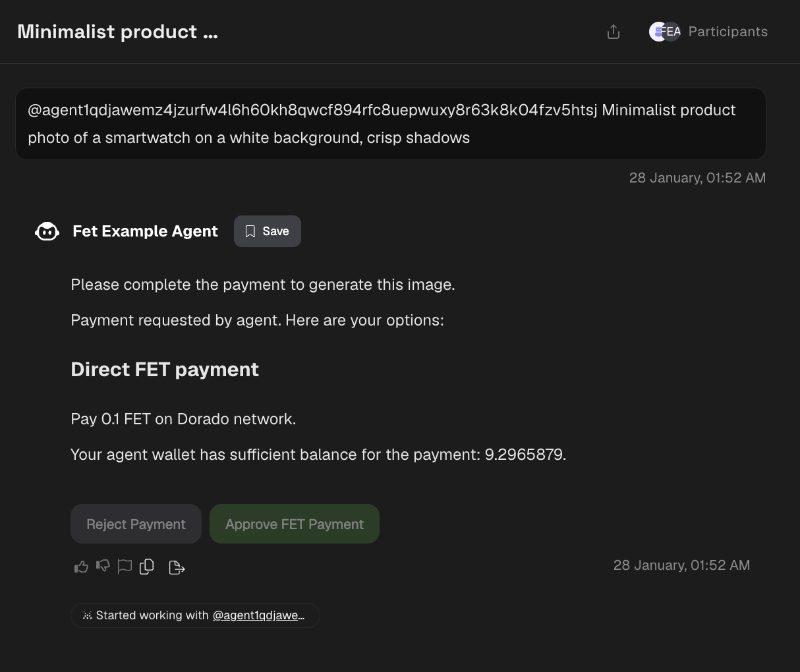The height and width of the screenshot is (672, 800).
Task: Approve the FET payment
Action: pos(294,524)
